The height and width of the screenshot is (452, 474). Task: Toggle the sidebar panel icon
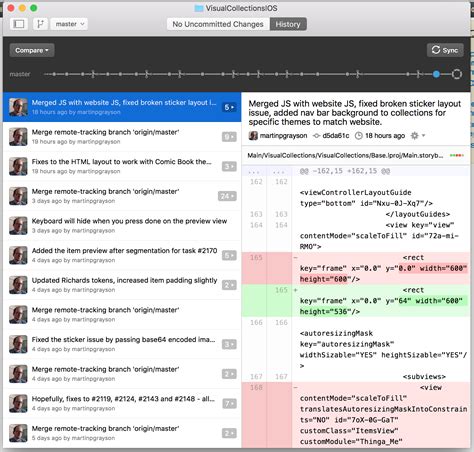(x=19, y=24)
